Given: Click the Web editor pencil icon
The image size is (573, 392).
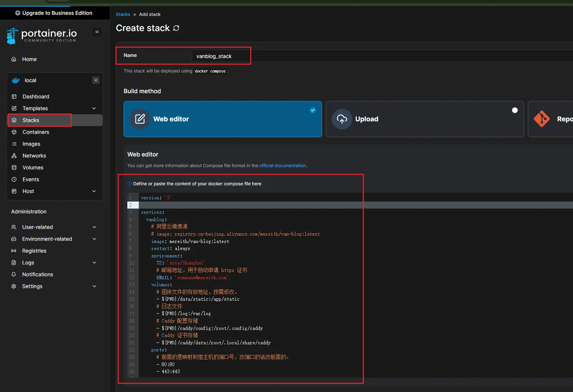Looking at the screenshot, I should tap(140, 119).
